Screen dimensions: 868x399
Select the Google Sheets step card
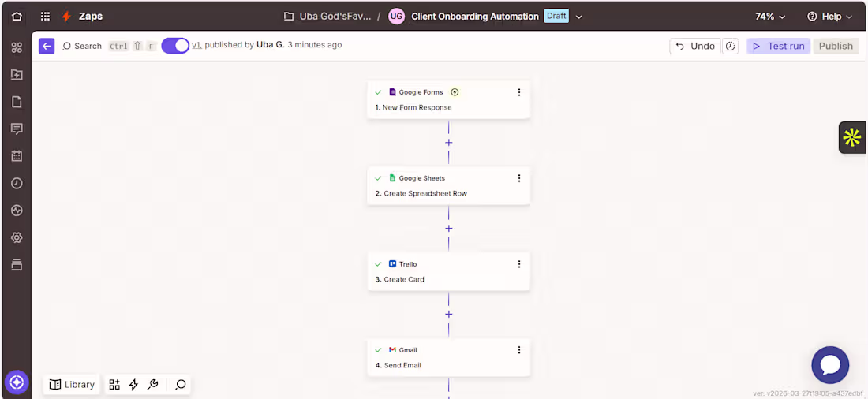click(448, 185)
